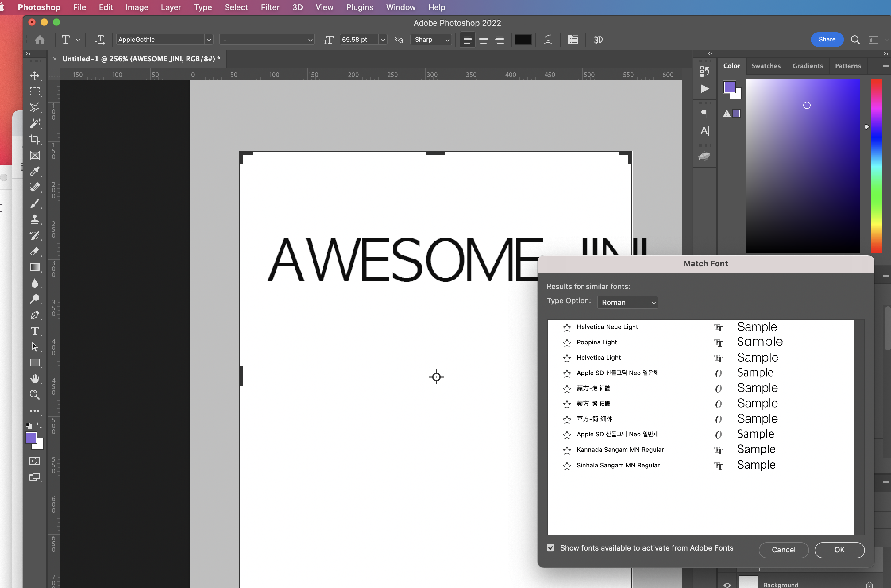Enable right align text button
The image size is (891, 588).
[500, 40]
